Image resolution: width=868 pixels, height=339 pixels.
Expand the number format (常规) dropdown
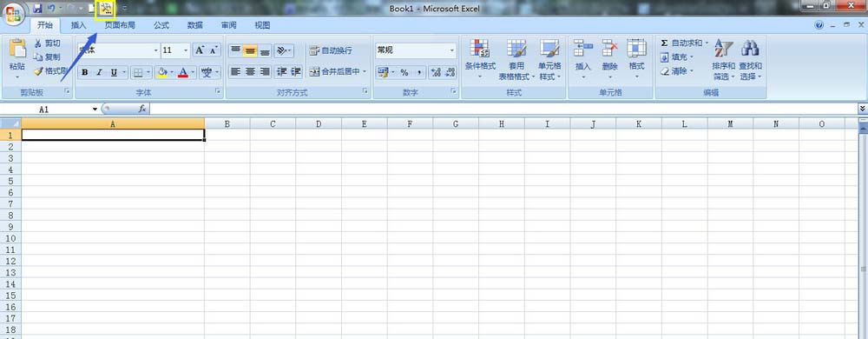[451, 50]
